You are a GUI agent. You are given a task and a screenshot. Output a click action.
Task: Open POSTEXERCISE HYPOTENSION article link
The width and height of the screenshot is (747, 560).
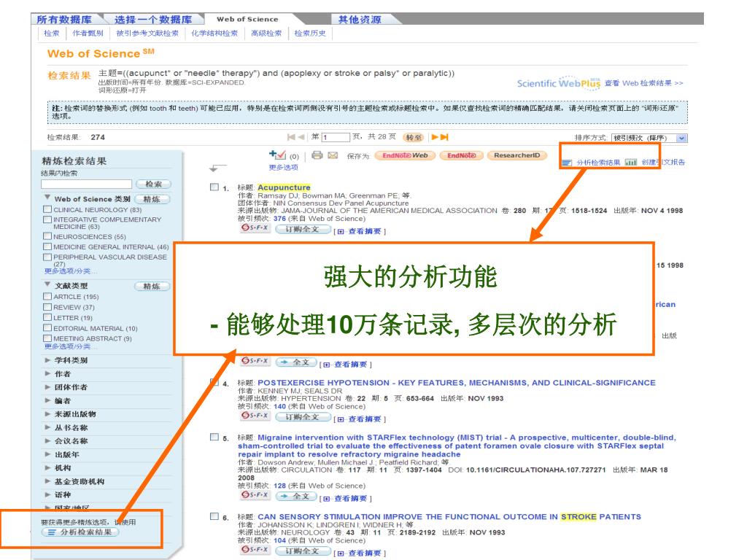(x=457, y=383)
